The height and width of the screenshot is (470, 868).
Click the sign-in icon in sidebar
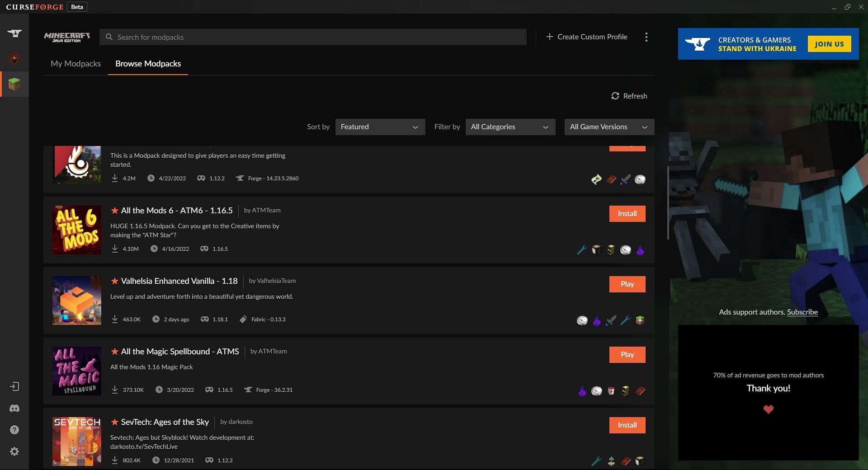click(14, 386)
